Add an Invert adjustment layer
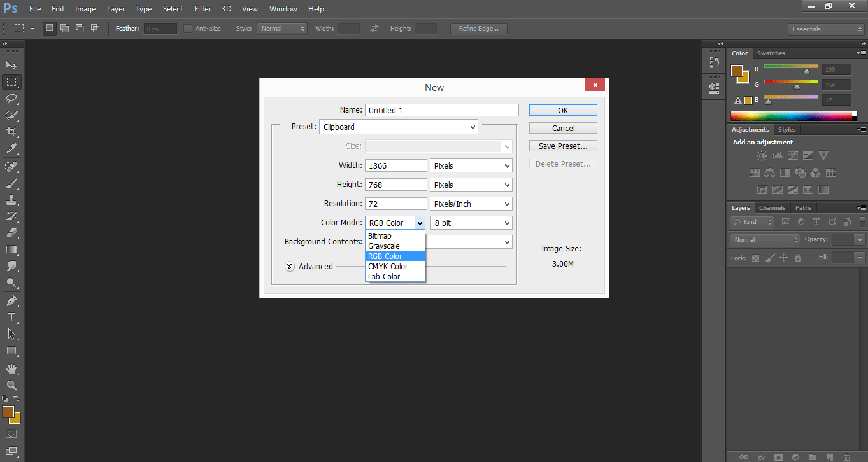 [x=762, y=189]
